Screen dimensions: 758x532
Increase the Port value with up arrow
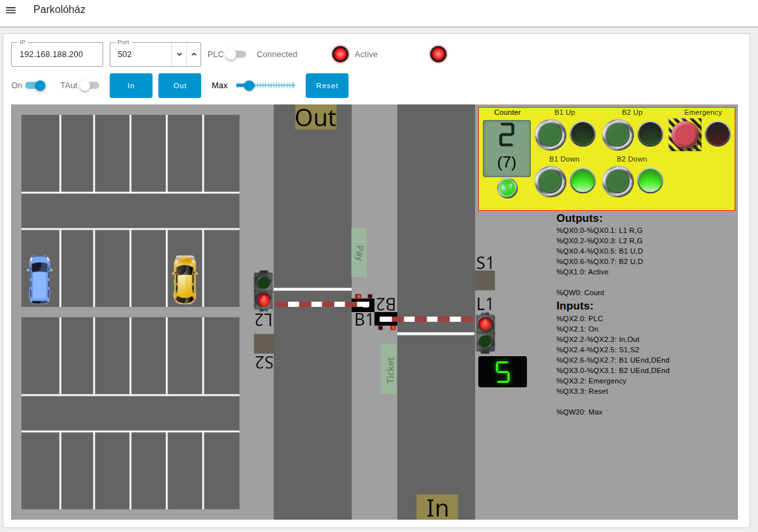click(x=194, y=54)
